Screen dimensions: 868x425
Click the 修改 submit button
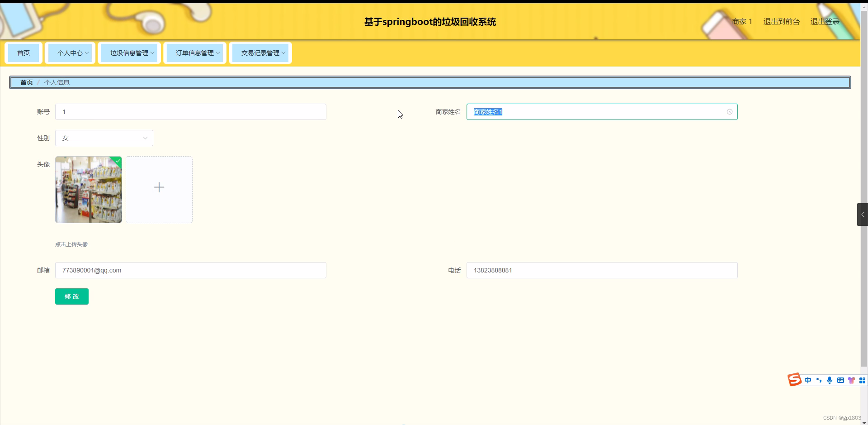coord(71,296)
